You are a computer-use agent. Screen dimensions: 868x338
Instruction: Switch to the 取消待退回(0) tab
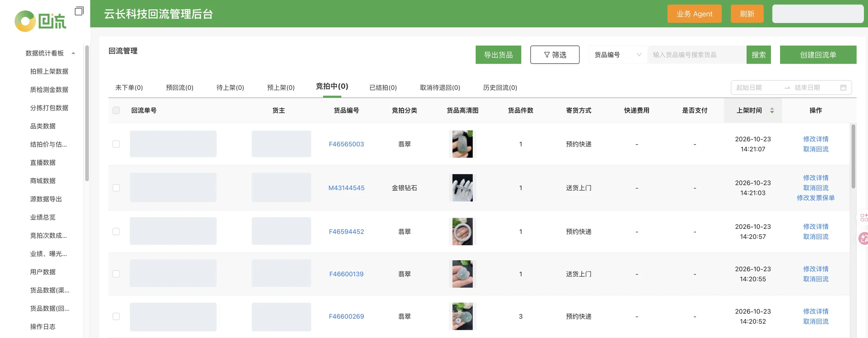click(440, 88)
